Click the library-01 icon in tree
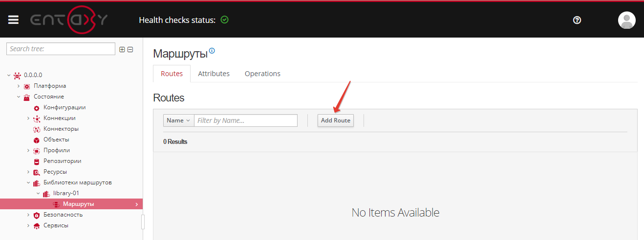Image resolution: width=644 pixels, height=240 pixels. pyautogui.click(x=46, y=194)
